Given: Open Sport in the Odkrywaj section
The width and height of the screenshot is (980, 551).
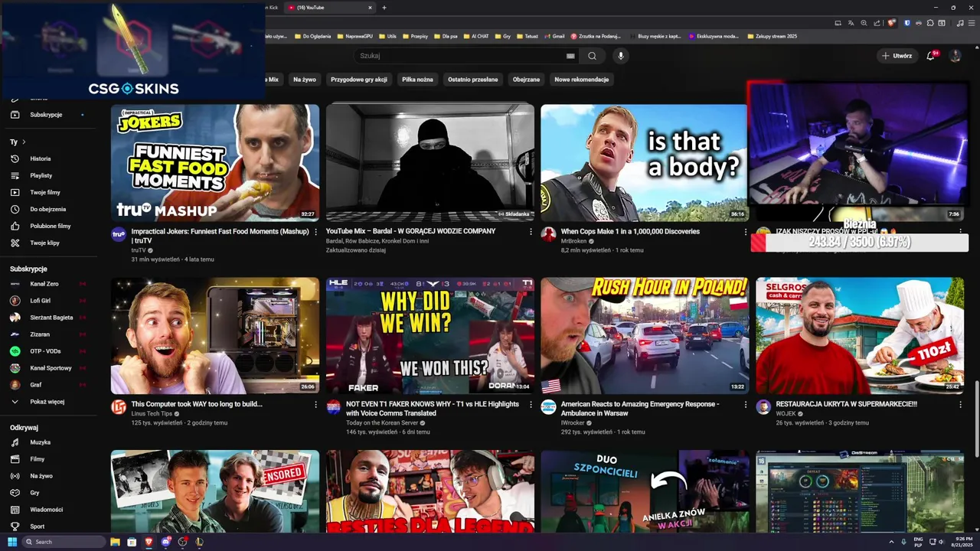Looking at the screenshot, I should pos(38,527).
